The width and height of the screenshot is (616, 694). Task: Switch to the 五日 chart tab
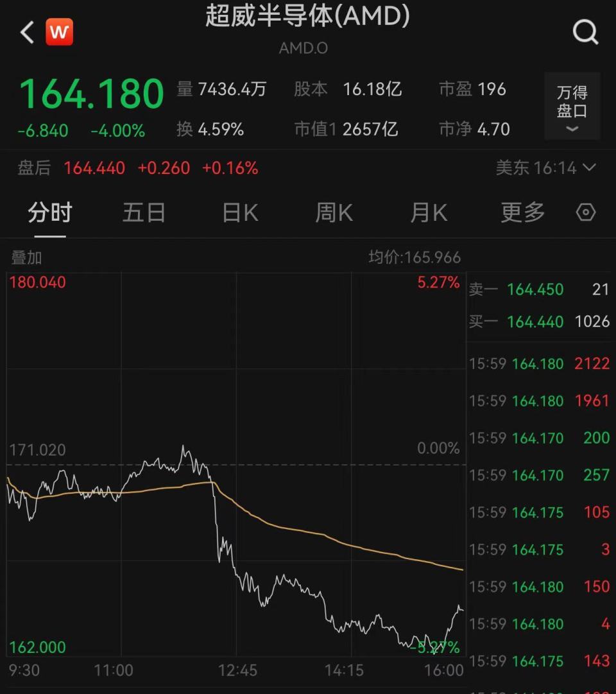tap(144, 213)
